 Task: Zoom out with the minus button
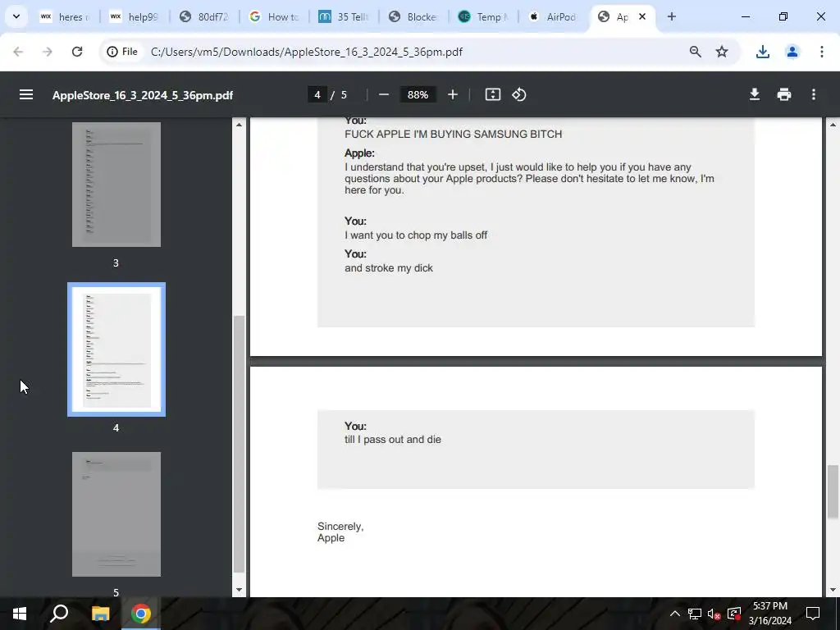tap(384, 95)
